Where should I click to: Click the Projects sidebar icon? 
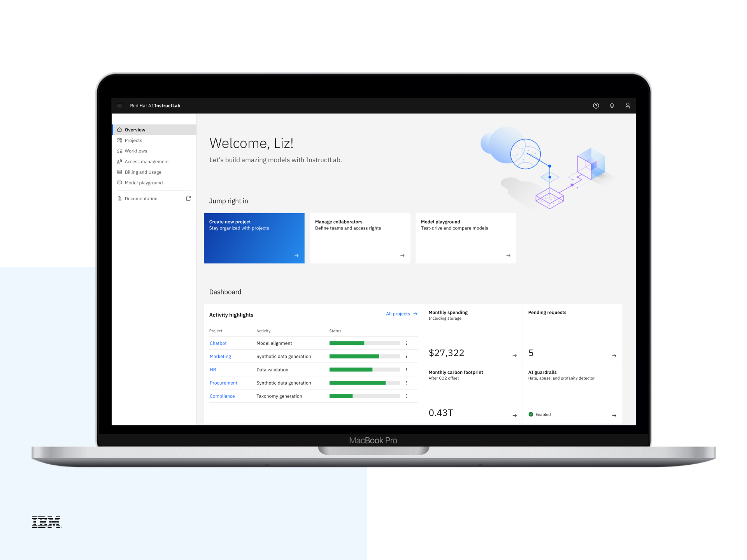coord(119,140)
